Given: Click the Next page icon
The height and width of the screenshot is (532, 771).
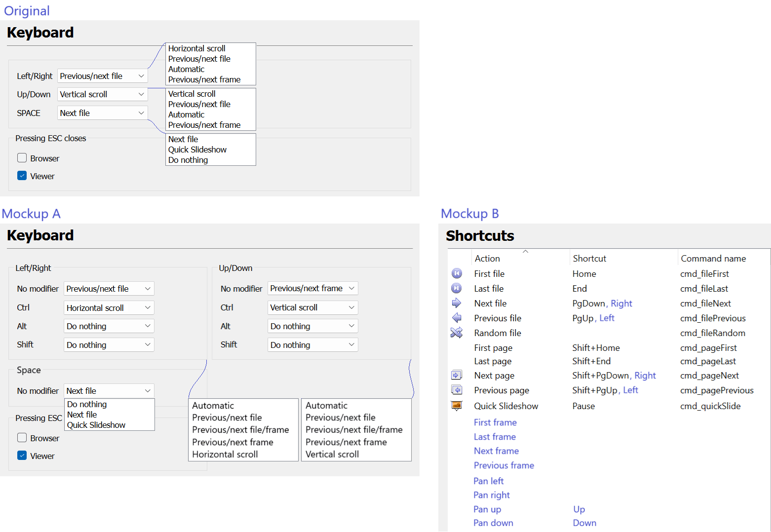Looking at the screenshot, I should tap(457, 375).
